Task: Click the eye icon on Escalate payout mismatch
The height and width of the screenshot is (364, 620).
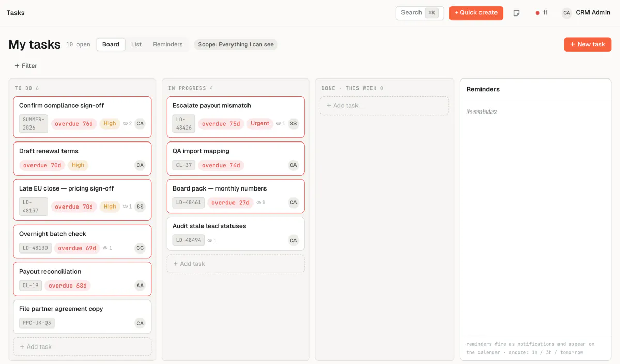Action: pos(278,124)
